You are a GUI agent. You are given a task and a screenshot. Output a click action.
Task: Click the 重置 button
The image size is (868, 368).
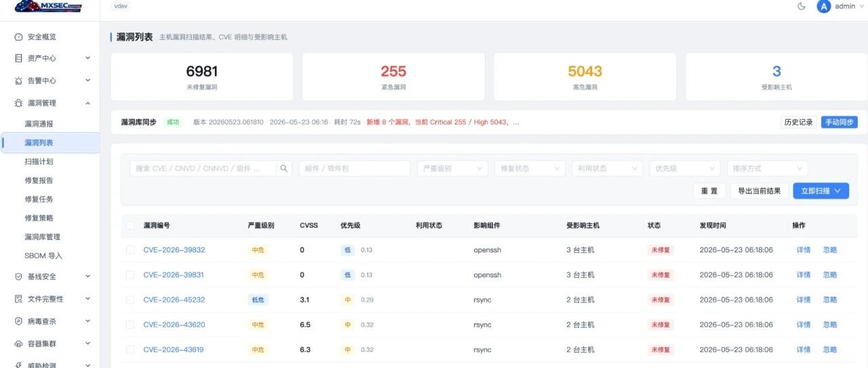[709, 191]
